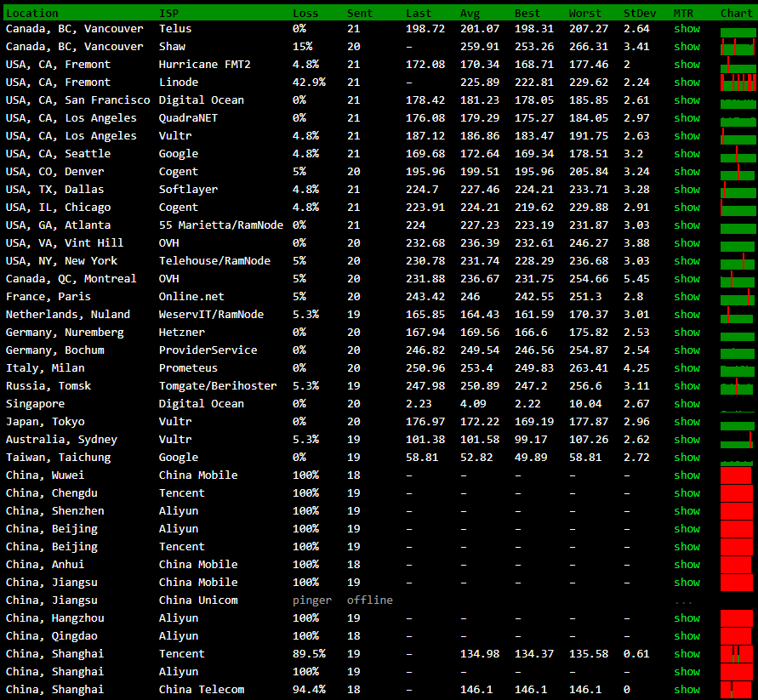Click the red chart for China Mobile Anhui
758x700 pixels.
click(x=737, y=565)
